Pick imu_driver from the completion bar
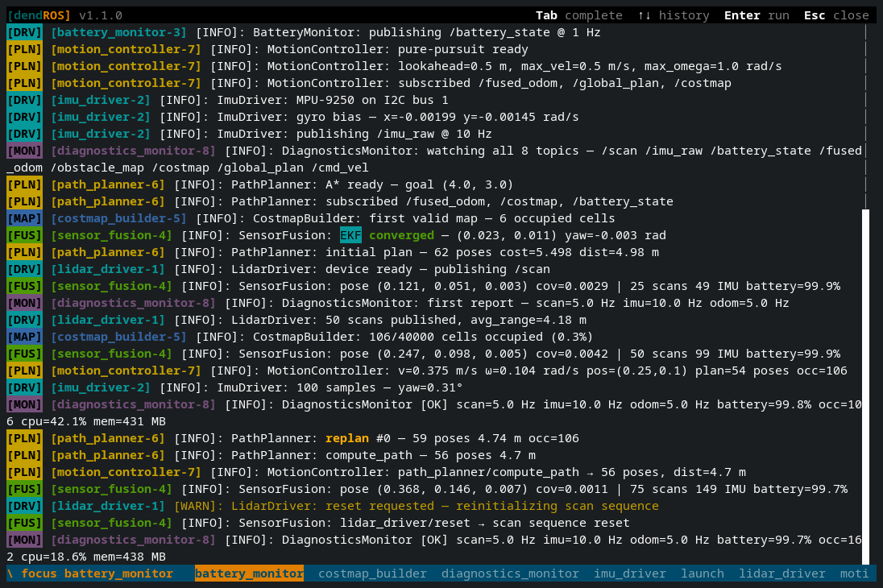Screen dimensions: 883x588 tap(629, 574)
